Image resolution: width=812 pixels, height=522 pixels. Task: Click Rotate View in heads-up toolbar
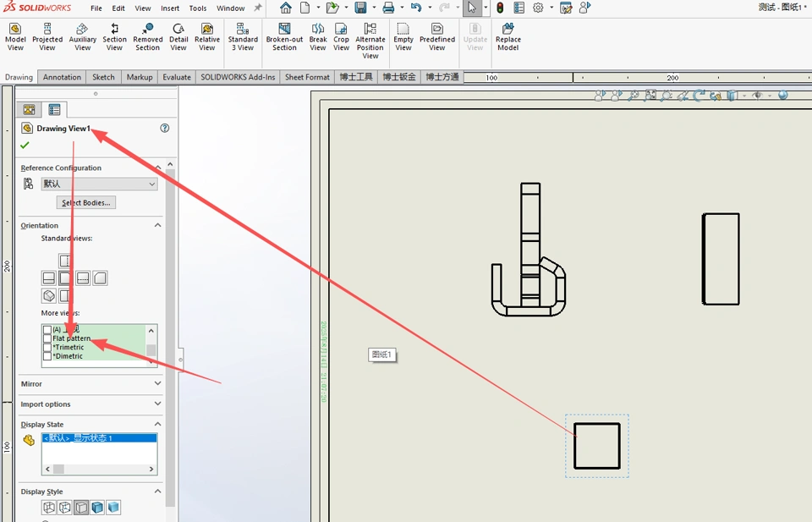700,96
